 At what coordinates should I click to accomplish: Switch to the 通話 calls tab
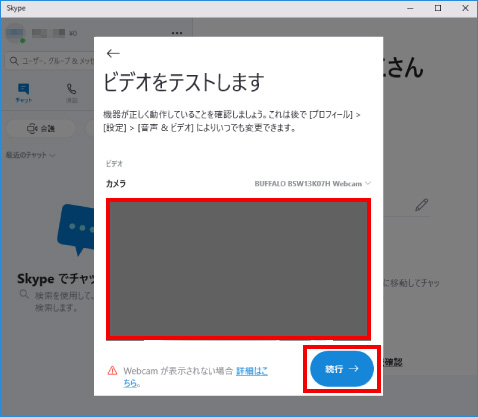[x=71, y=93]
